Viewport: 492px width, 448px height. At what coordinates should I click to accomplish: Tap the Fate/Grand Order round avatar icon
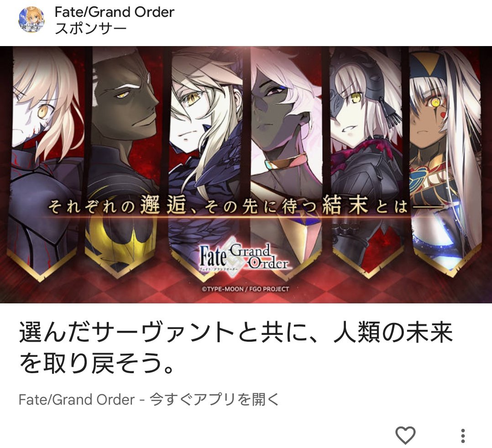pyautogui.click(x=31, y=20)
